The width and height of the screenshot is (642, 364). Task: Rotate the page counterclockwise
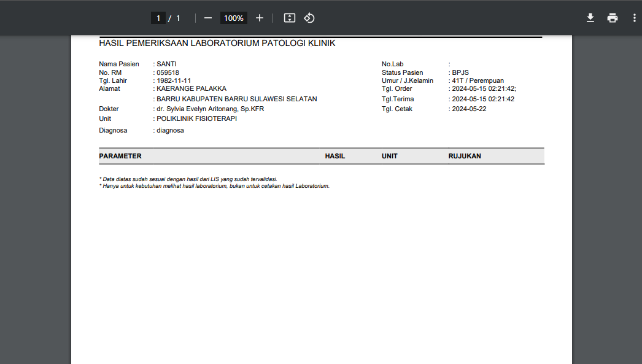[309, 18]
